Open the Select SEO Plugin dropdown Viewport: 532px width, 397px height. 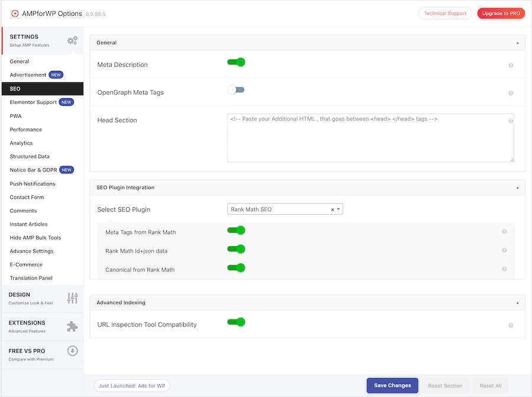coord(284,209)
